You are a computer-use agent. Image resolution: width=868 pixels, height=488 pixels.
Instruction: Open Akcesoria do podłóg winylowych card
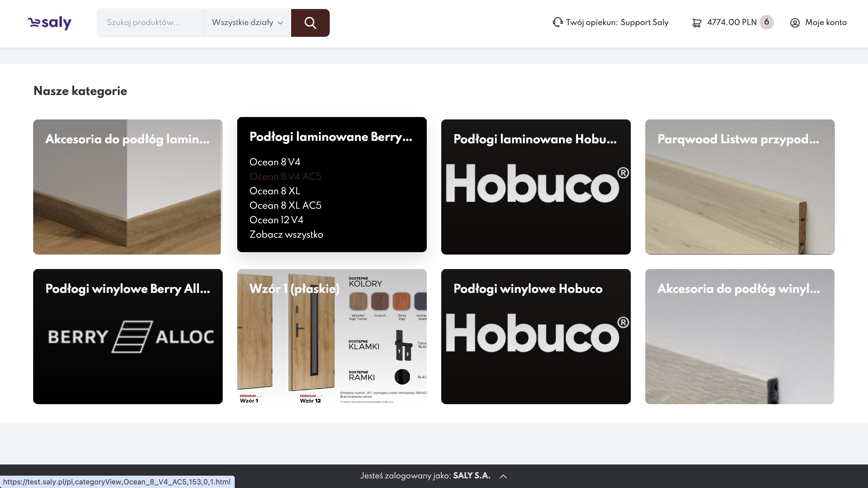click(x=740, y=337)
